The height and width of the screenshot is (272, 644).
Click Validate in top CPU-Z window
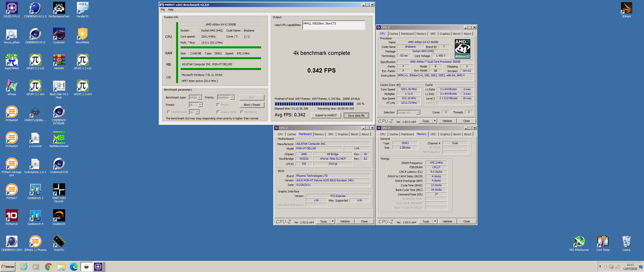pyautogui.click(x=447, y=121)
